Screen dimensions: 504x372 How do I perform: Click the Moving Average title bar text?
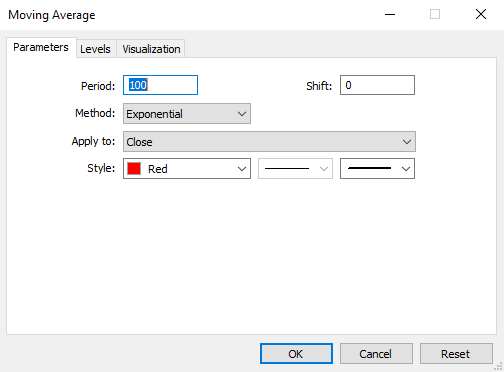[52, 15]
